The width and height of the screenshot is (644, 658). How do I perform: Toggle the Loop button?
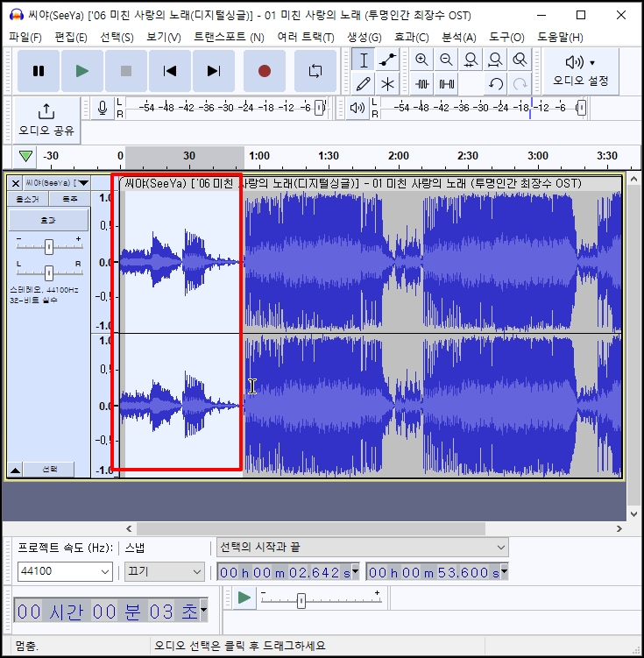click(315, 71)
